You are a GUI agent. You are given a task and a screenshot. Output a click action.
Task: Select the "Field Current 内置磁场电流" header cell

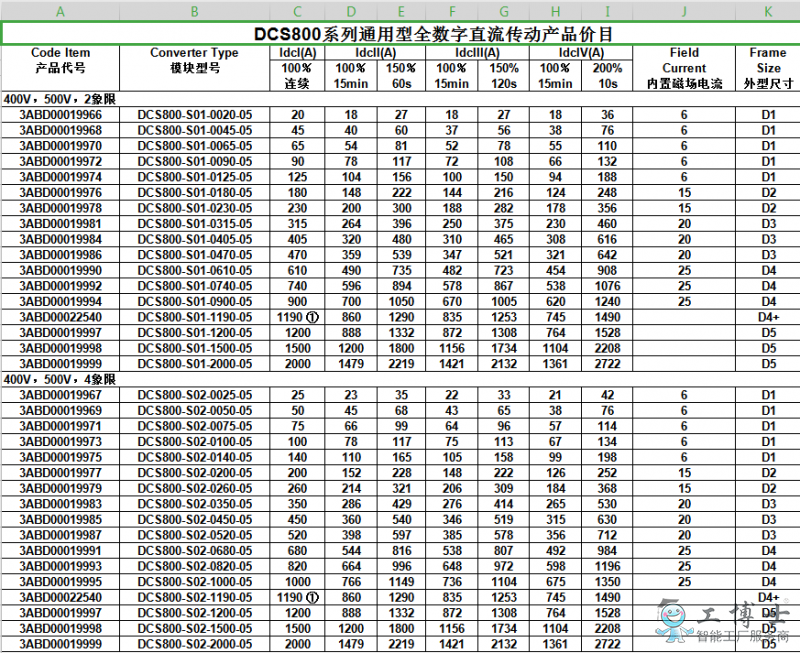click(x=684, y=68)
